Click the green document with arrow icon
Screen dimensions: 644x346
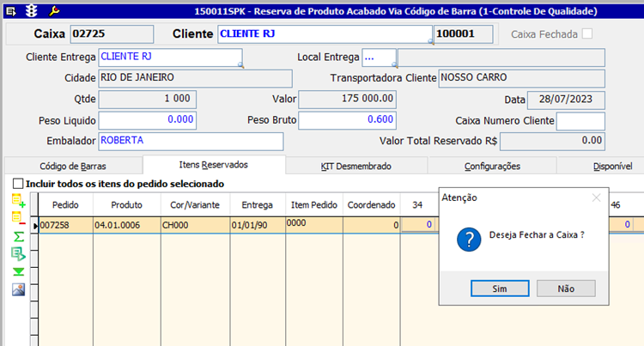[18, 253]
